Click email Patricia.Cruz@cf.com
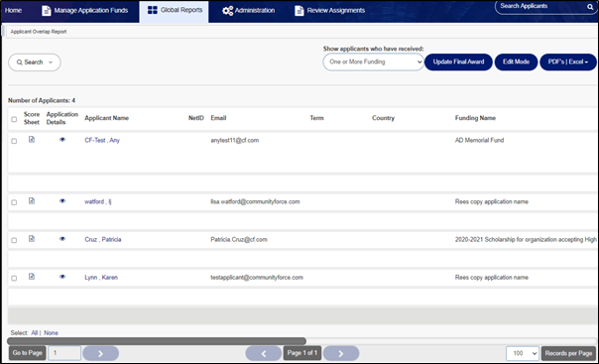 click(239, 239)
